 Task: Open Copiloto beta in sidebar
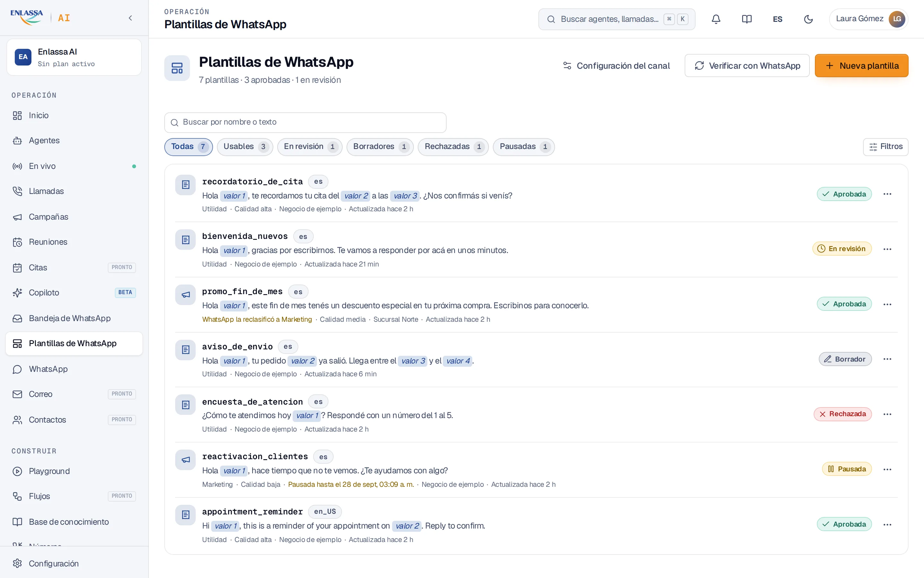tap(74, 293)
